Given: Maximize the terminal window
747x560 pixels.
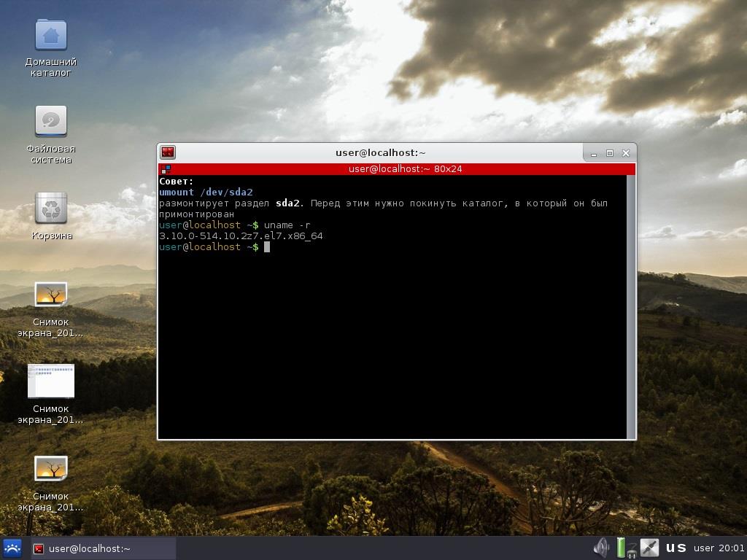Looking at the screenshot, I should coord(609,153).
